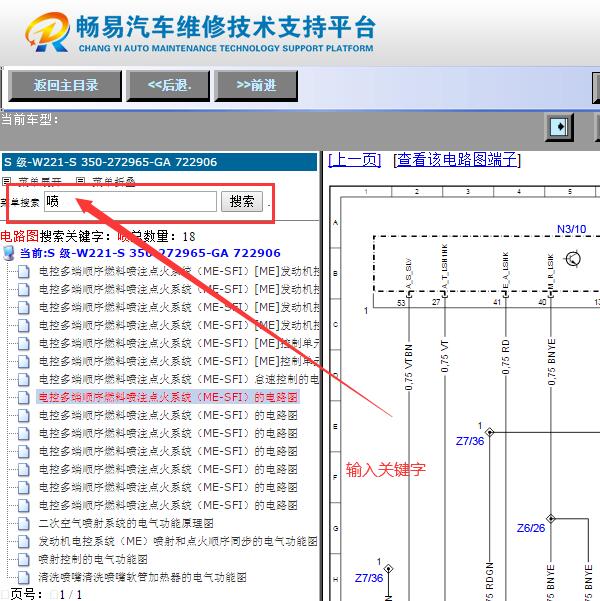
Task: Go forward with the >>前进 button
Action: click(256, 85)
